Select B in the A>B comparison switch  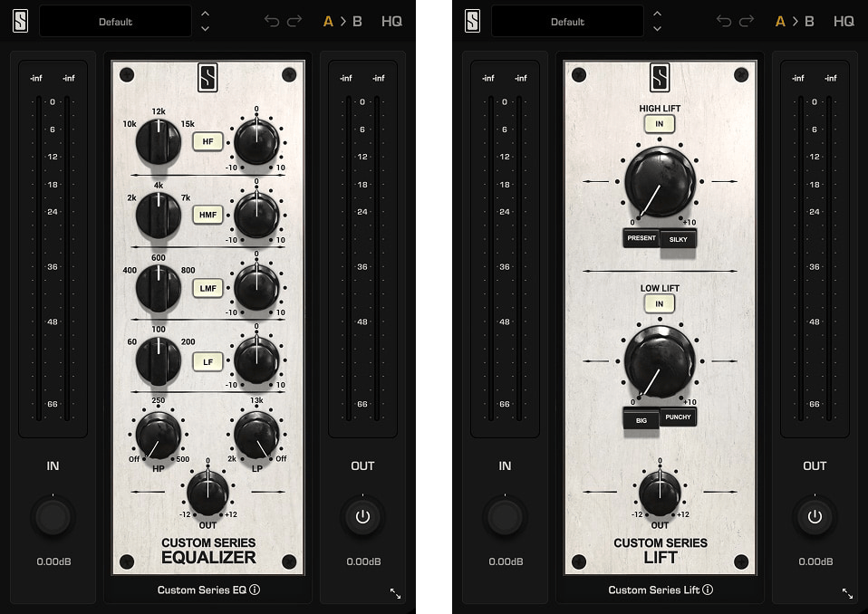pos(356,20)
